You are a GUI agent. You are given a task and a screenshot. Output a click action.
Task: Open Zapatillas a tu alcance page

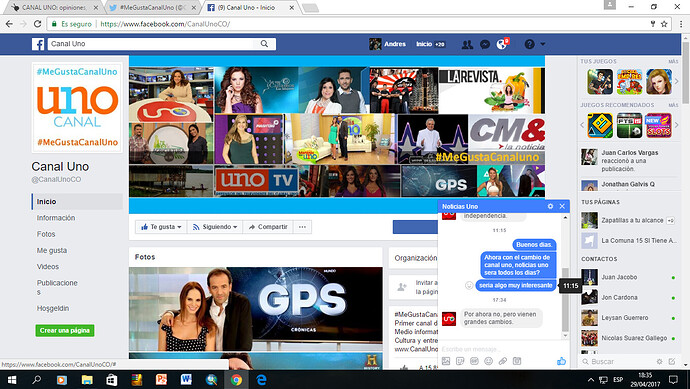628,220
